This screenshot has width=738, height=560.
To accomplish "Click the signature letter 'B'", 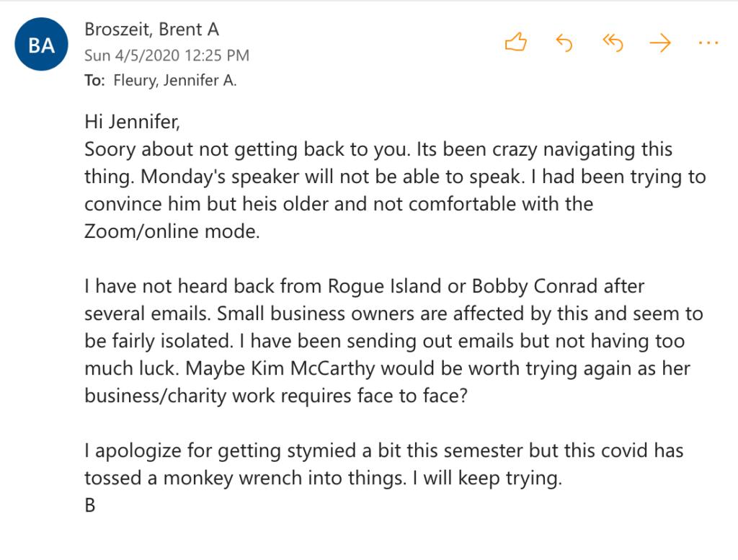I will 90,505.
